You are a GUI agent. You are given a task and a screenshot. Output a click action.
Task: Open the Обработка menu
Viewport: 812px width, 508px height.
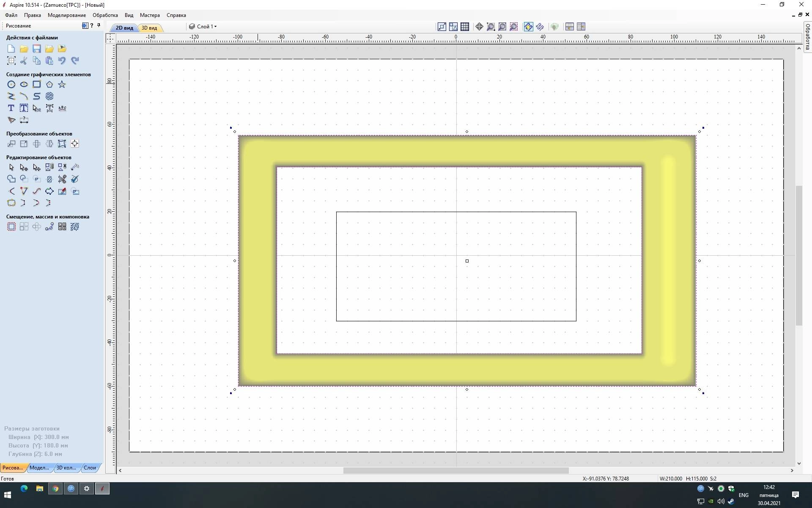coord(105,15)
